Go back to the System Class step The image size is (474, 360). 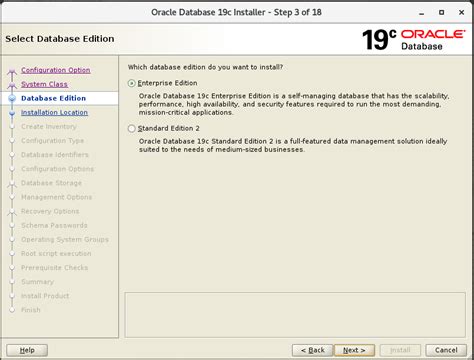coord(44,84)
